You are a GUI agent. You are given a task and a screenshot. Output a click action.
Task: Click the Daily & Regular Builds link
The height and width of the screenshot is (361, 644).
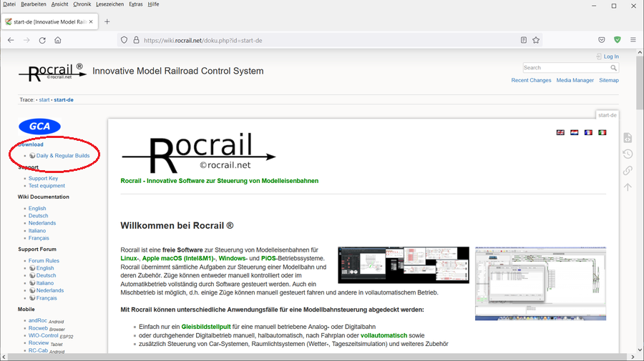(63, 155)
